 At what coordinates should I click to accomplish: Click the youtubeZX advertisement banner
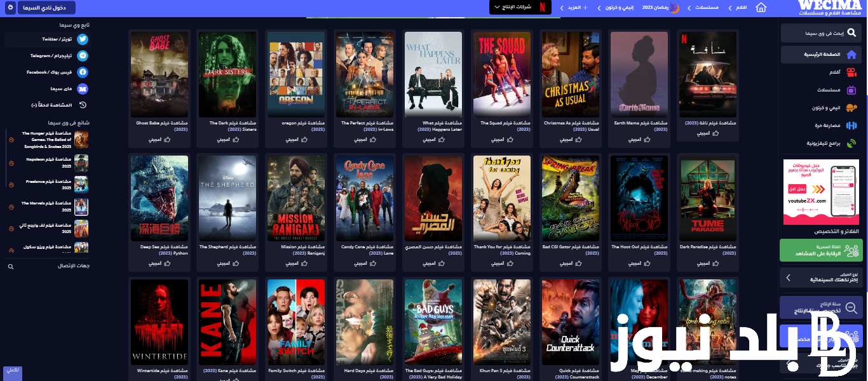point(821,192)
